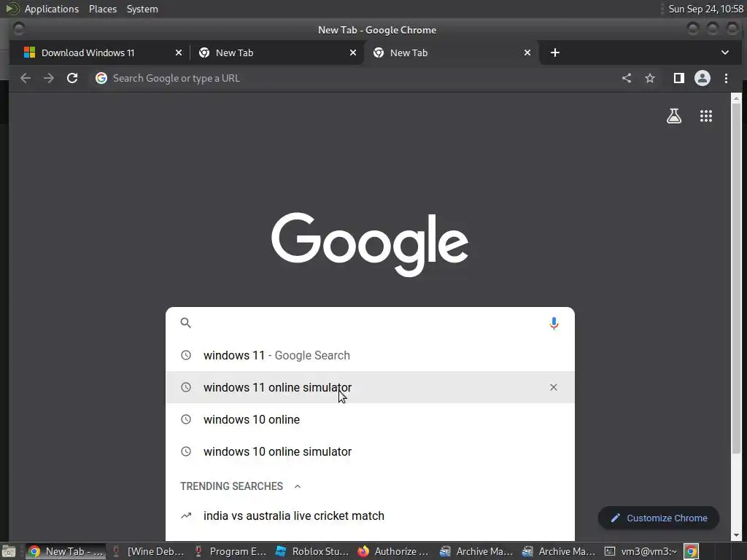The image size is (747, 560).
Task: Close the Download Windows 11 tab
Action: pos(179,52)
